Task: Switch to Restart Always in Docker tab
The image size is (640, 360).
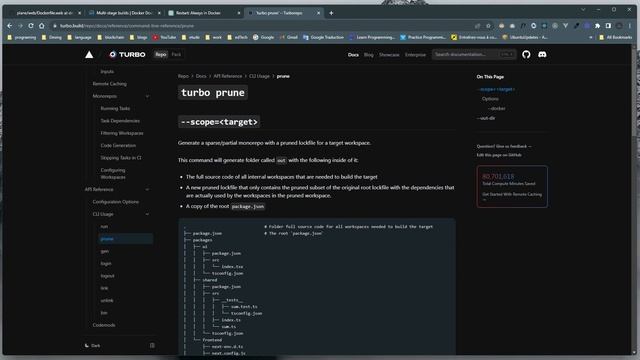Action: 204,13
